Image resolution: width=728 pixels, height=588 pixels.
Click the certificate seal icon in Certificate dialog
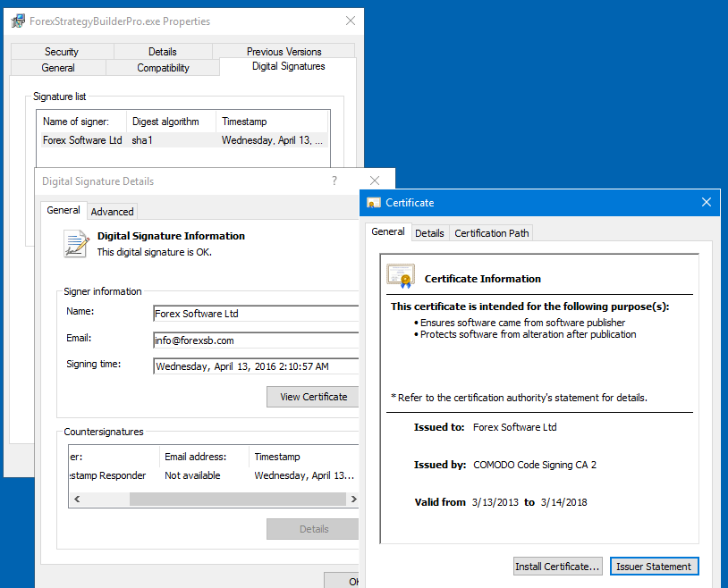click(400, 276)
